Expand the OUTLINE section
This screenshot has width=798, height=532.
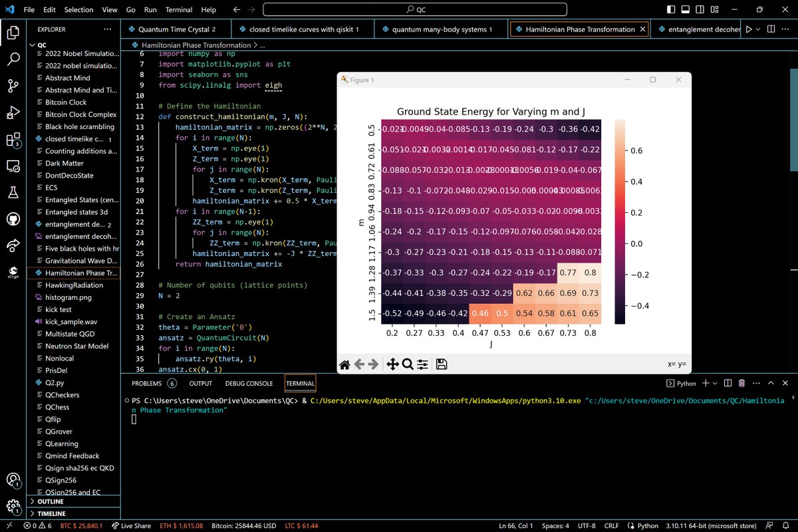tap(52, 501)
